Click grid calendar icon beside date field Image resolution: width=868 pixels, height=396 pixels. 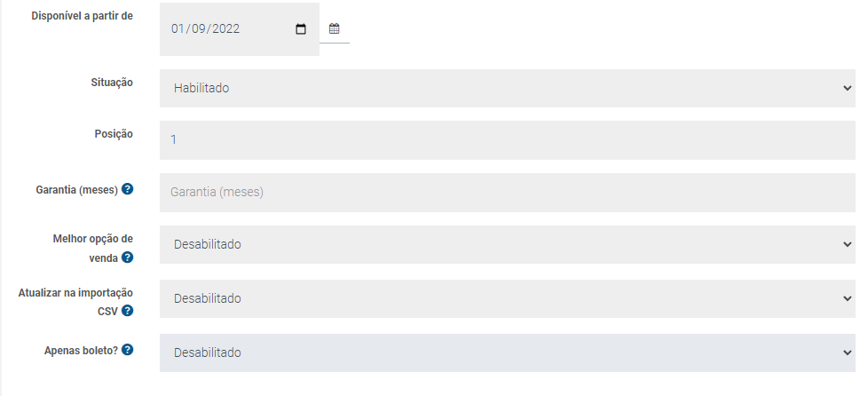point(335,28)
